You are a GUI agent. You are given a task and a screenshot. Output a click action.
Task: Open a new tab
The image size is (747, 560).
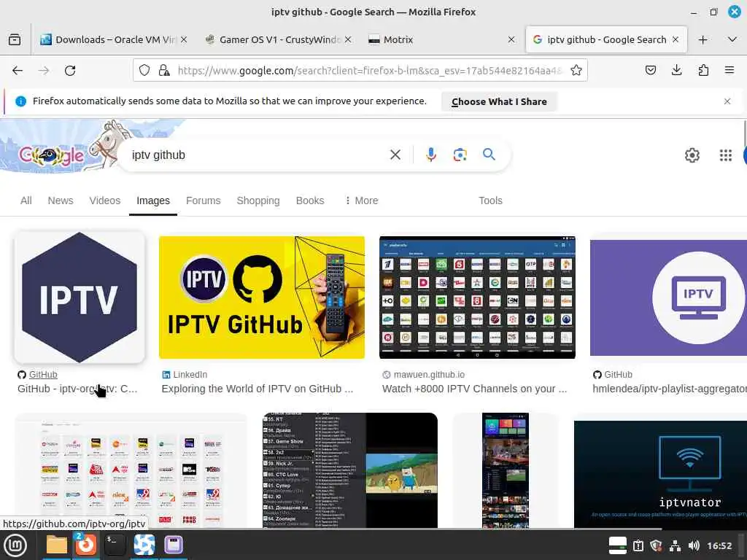(703, 39)
